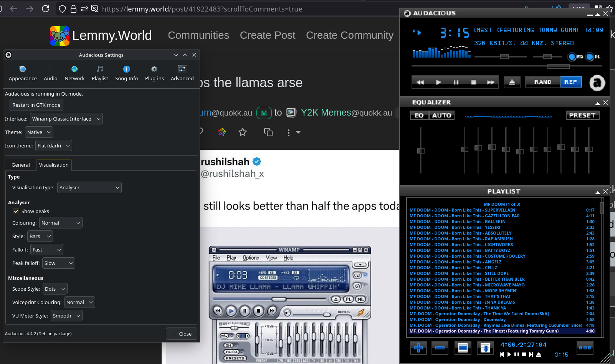Open the Interface dropdown showing Winamp Classic
This screenshot has width=615, height=364.
click(66, 119)
